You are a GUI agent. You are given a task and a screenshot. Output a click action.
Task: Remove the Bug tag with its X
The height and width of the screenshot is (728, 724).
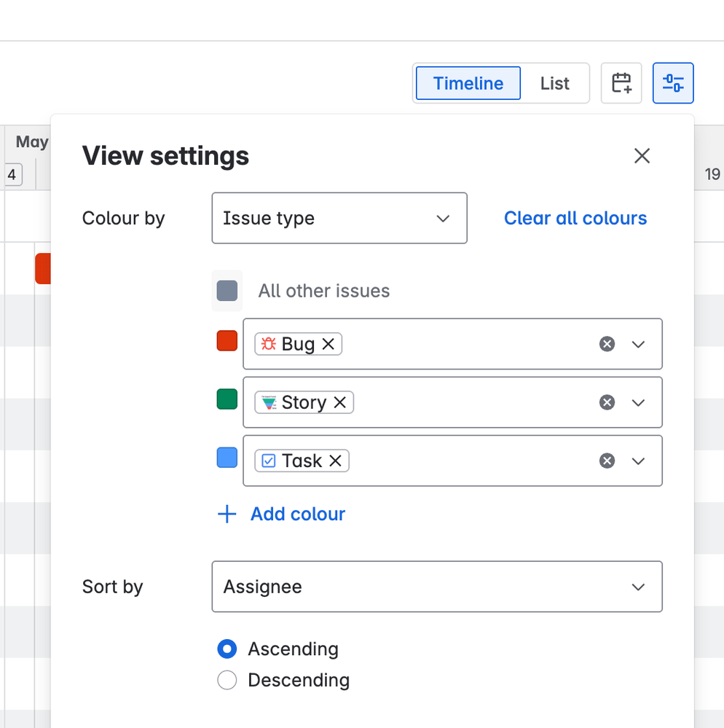point(328,344)
